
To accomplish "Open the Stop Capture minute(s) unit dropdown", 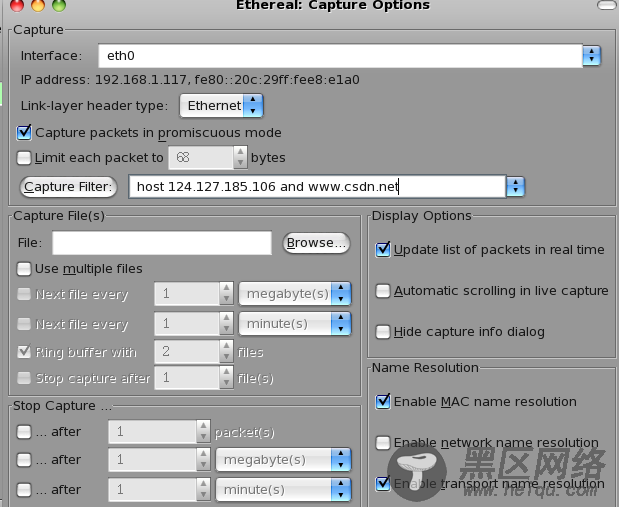I will pyautogui.click(x=283, y=490).
